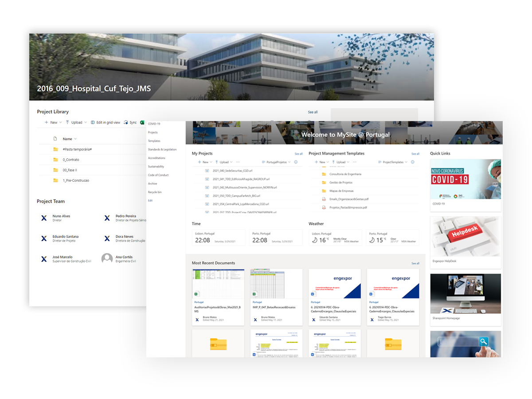The width and height of the screenshot is (532, 399).
Task: Click the more options ellipsis in Project Management Templates toolbar
Action: 354,162
